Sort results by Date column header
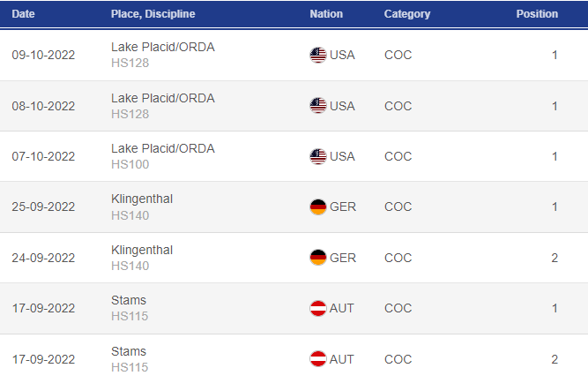Screen dimensions: 588x383 pos(23,14)
